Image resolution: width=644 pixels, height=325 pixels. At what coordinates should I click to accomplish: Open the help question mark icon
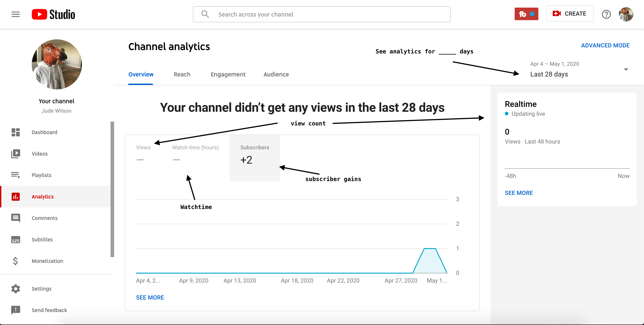point(606,14)
